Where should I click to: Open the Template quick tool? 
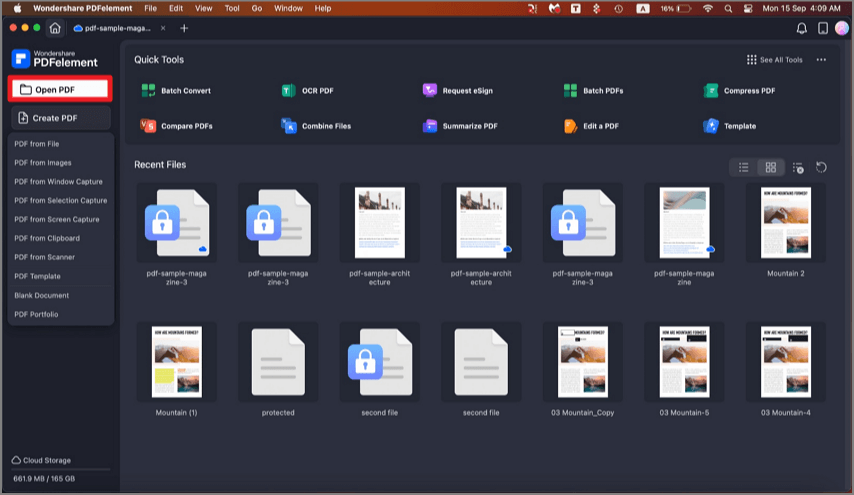point(730,126)
